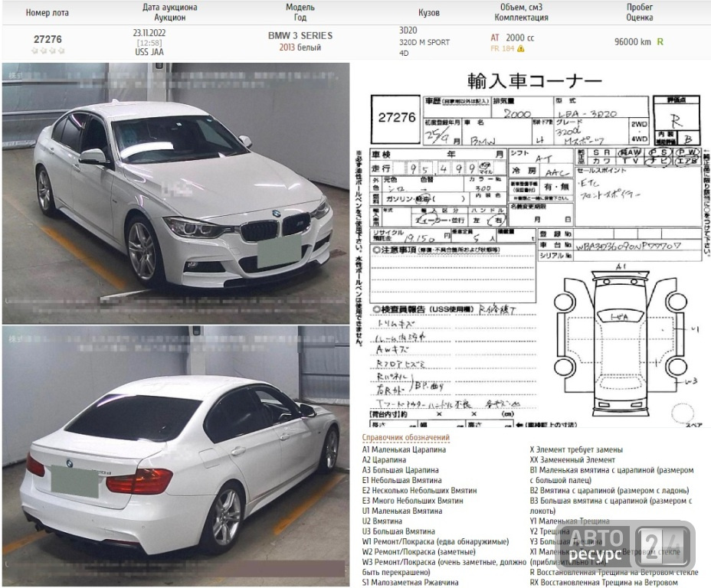
Task: Click the 'U1 Маленькая Вмятина' legend entry
Action: (x=401, y=511)
